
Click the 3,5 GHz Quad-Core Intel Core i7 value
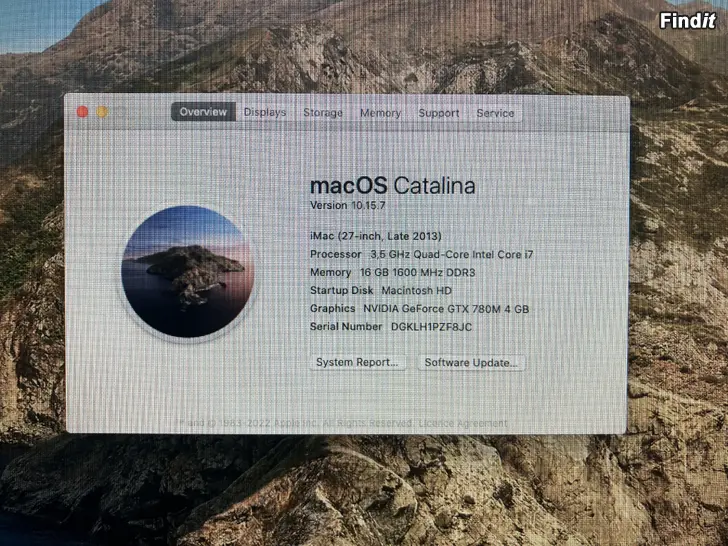pos(452,254)
